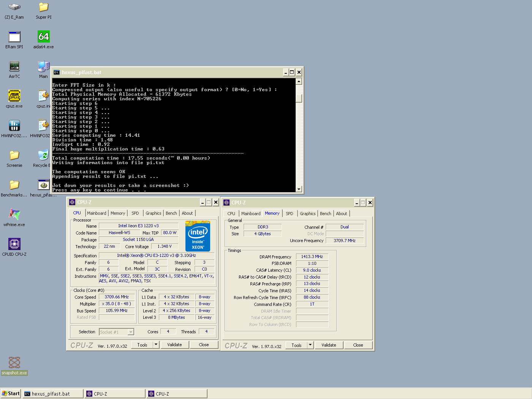Image resolution: width=532 pixels, height=399 pixels.
Task: Launch wPrime.exe desktop icon
Action: point(14,214)
